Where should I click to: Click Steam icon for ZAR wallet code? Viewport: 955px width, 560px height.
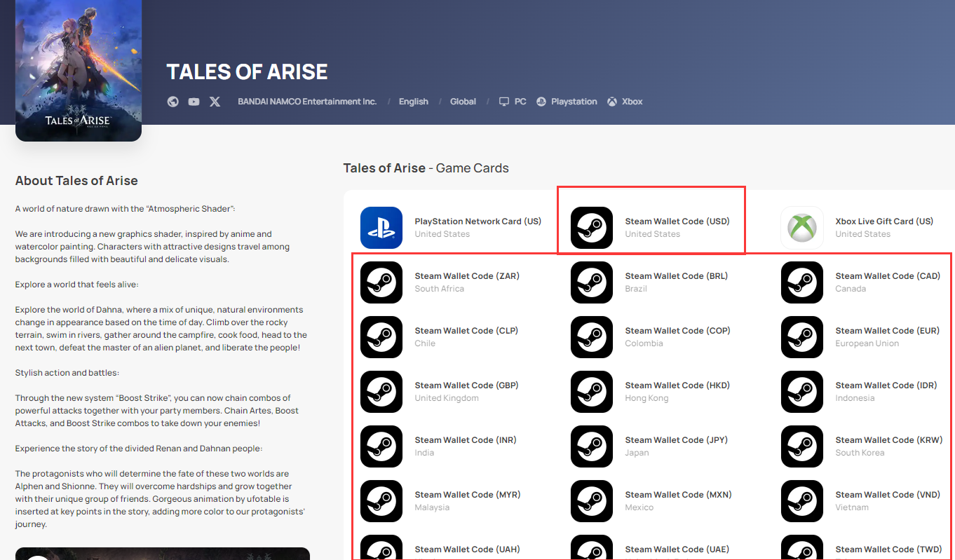[381, 282]
